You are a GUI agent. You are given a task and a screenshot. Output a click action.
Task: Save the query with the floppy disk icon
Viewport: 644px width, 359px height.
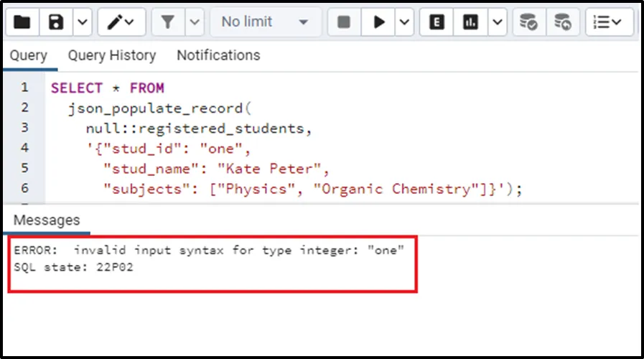56,22
